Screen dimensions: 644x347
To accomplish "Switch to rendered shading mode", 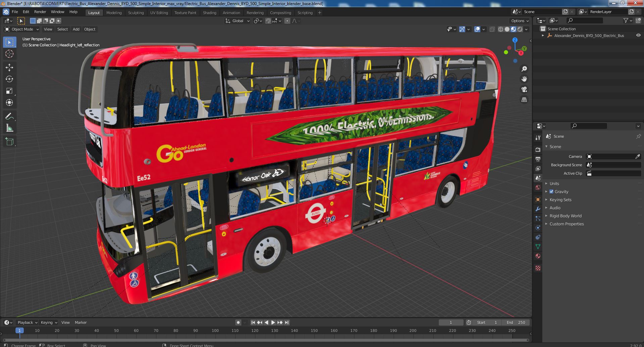I will pos(520,29).
